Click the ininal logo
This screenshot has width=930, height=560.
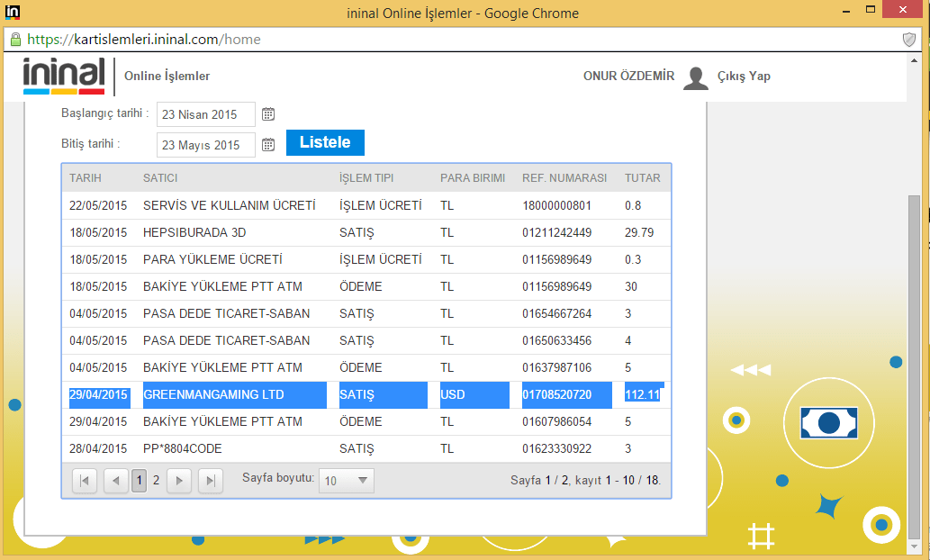[64, 76]
